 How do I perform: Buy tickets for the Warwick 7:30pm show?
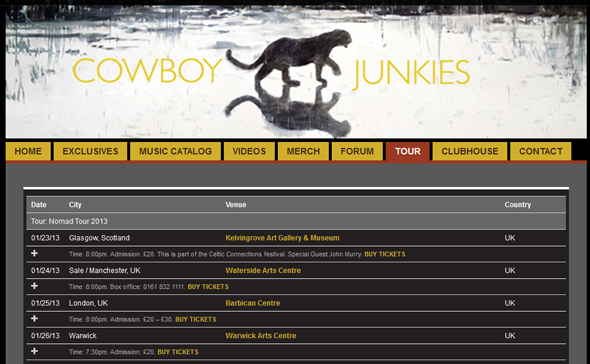point(178,352)
